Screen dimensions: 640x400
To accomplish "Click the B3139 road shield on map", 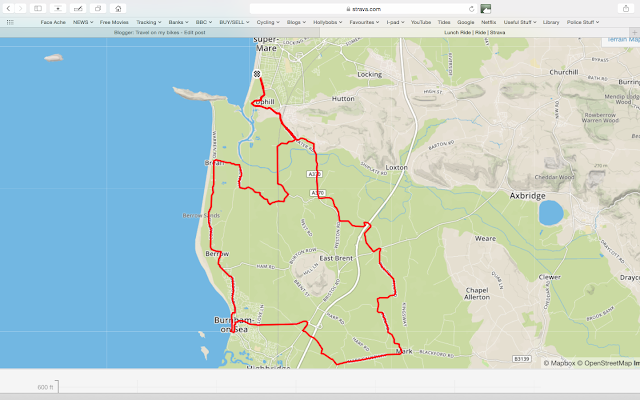I will tap(522, 359).
